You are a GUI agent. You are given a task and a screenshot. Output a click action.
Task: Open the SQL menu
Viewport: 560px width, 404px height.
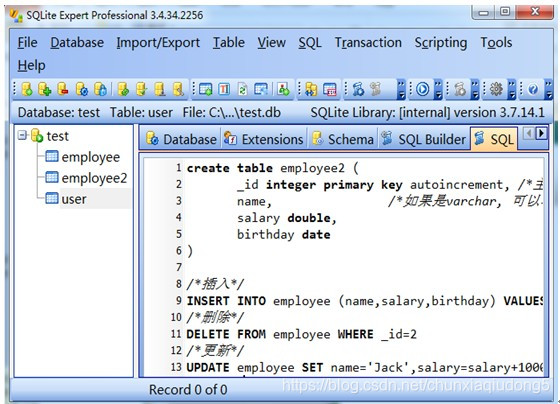pyautogui.click(x=310, y=43)
